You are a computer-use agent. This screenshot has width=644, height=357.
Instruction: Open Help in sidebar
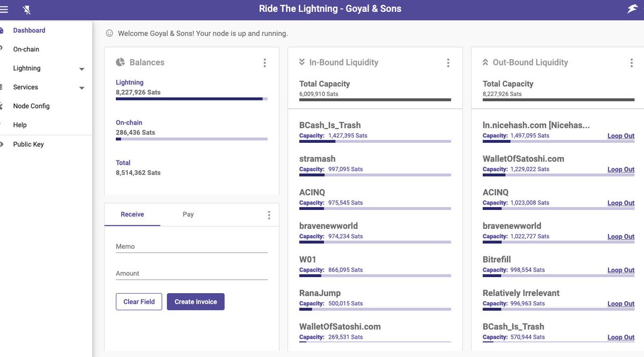point(20,125)
